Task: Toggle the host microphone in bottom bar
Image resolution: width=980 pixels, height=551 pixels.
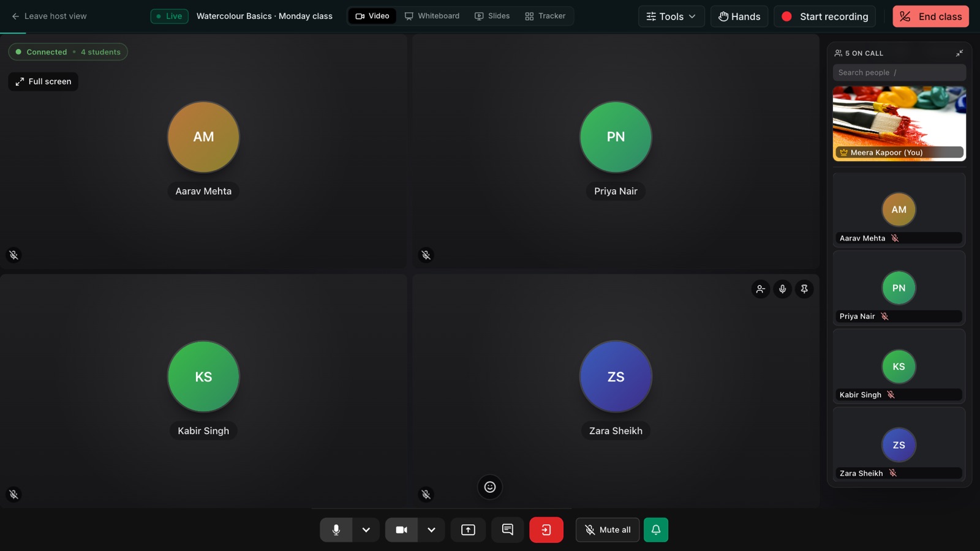Action: pos(336,530)
